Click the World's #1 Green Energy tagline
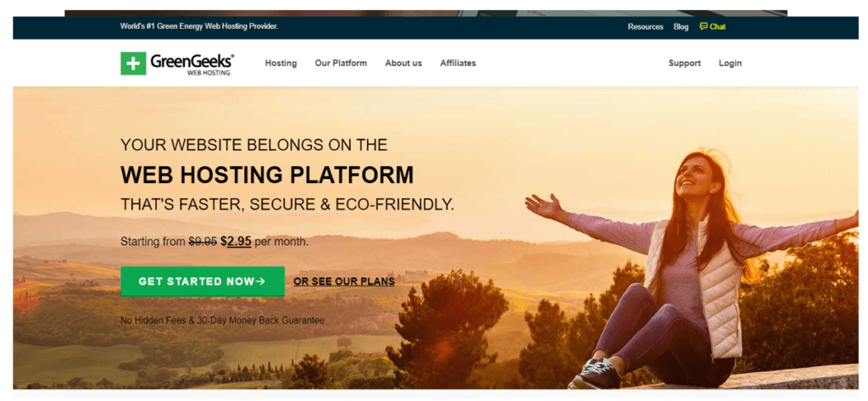This screenshot has width=868, height=401. tap(198, 26)
